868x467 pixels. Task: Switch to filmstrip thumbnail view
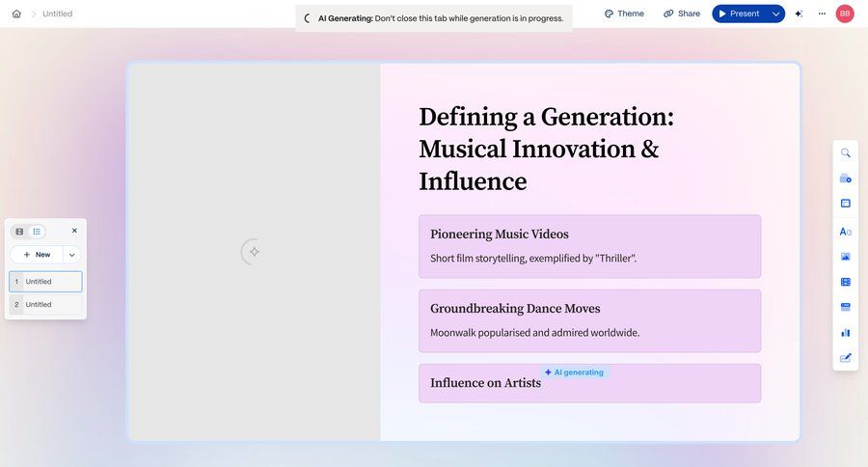click(19, 232)
